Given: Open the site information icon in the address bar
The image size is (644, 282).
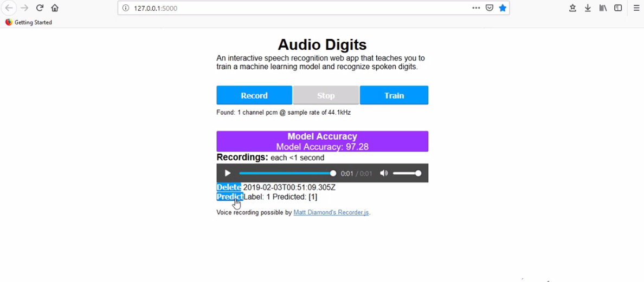Looking at the screenshot, I should tap(126, 8).
